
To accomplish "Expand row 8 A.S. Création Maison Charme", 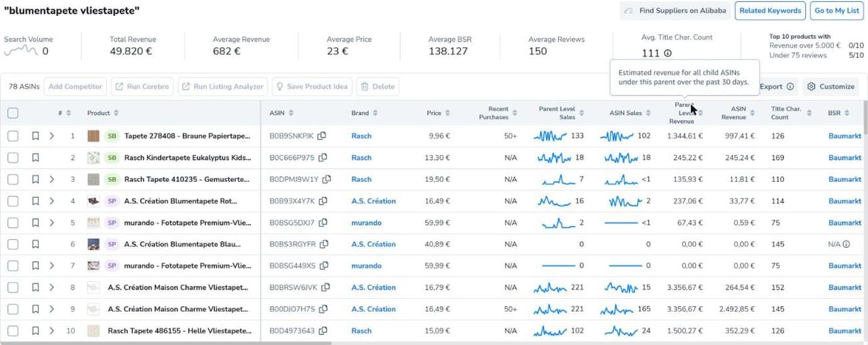I will tap(51, 287).
